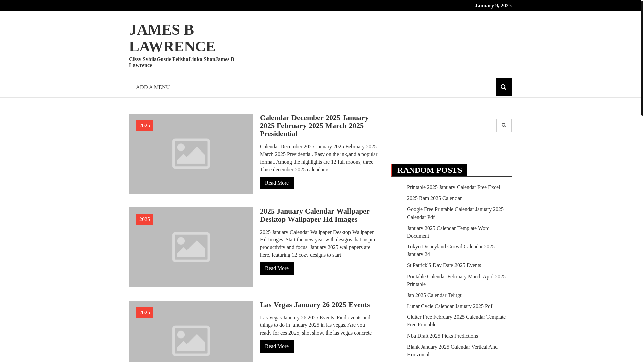This screenshot has width=644, height=362.
Task: Submit the sidebar search using its magnifier button
Action: click(504, 125)
